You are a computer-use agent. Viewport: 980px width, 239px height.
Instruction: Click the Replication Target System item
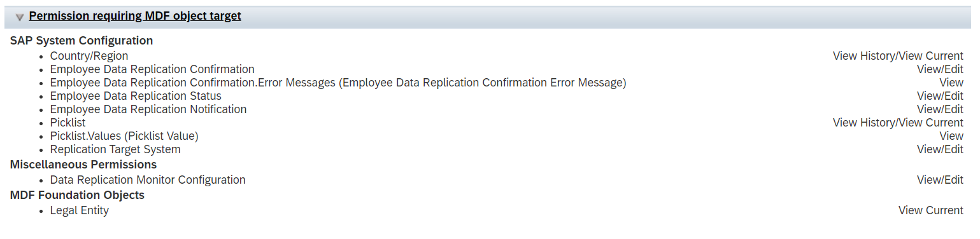coord(115,149)
